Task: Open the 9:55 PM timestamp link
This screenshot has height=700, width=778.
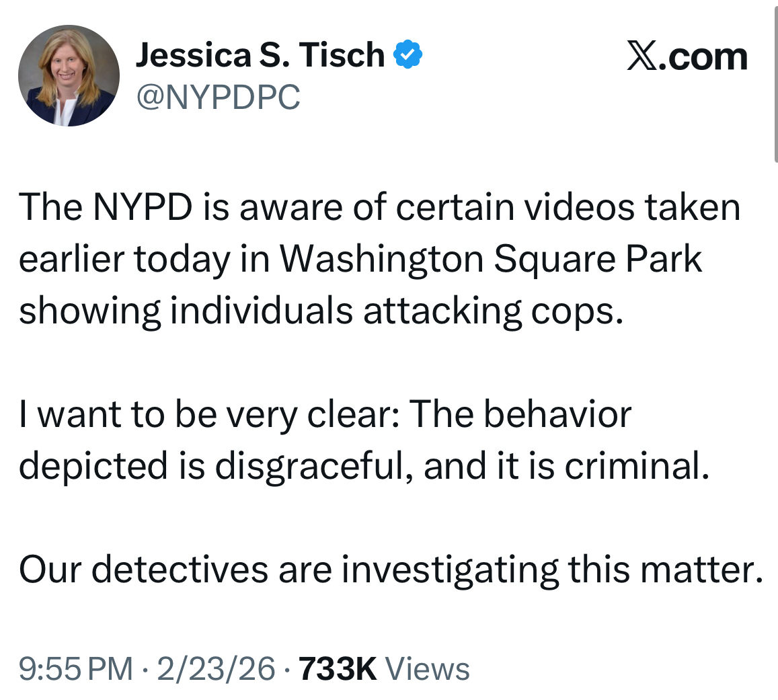Action: coord(75,669)
